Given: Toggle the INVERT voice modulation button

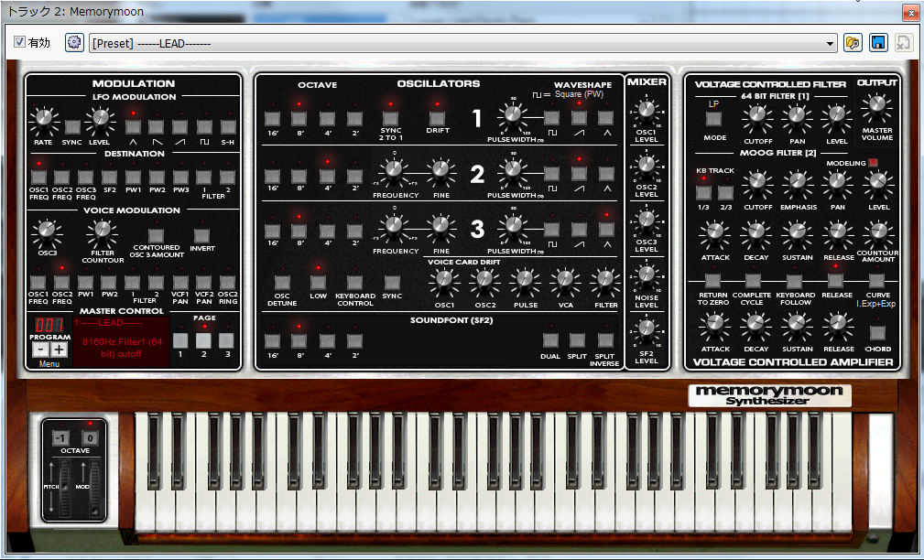Looking at the screenshot, I should (202, 235).
